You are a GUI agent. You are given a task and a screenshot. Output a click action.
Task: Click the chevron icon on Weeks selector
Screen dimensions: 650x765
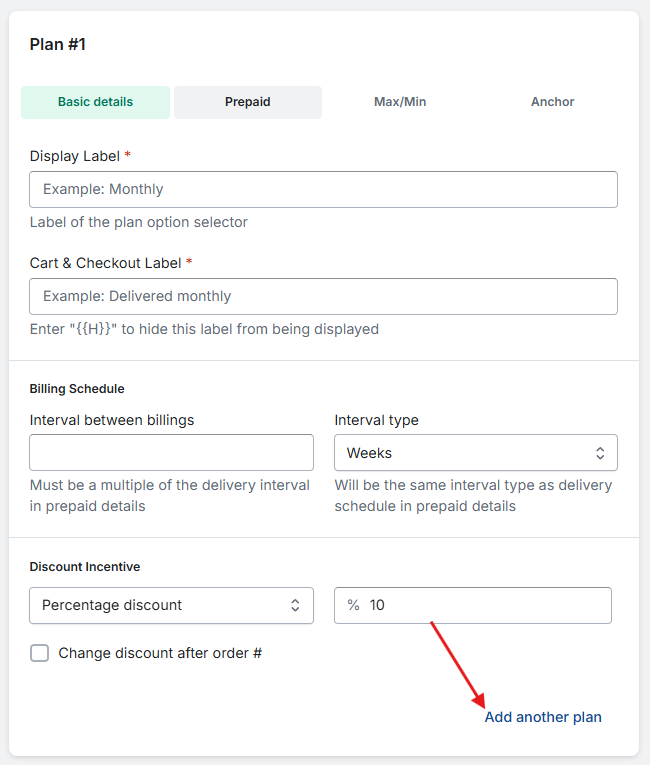tap(600, 453)
